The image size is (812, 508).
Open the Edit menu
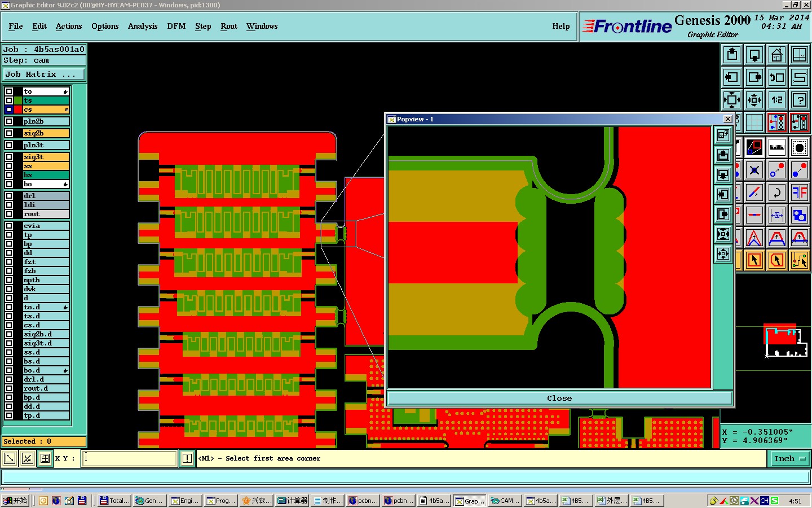[x=39, y=26]
